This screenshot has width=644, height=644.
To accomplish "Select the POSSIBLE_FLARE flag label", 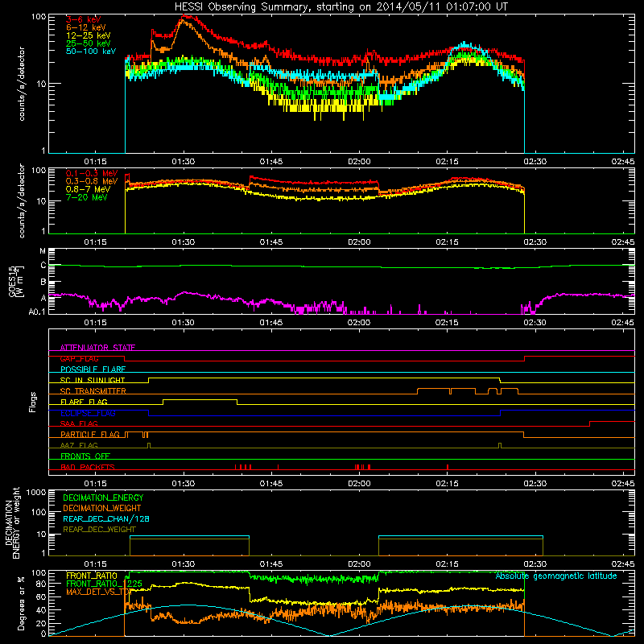I will [93, 369].
